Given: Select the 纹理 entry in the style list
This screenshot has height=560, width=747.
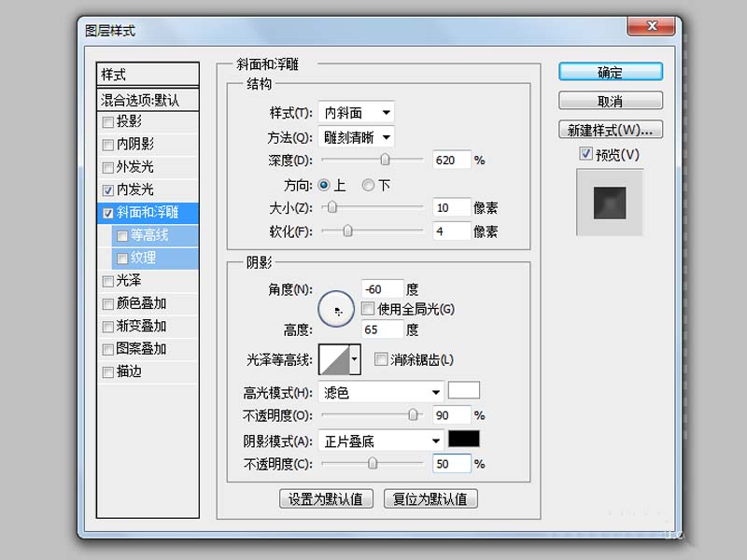Looking at the screenshot, I should click(122, 258).
